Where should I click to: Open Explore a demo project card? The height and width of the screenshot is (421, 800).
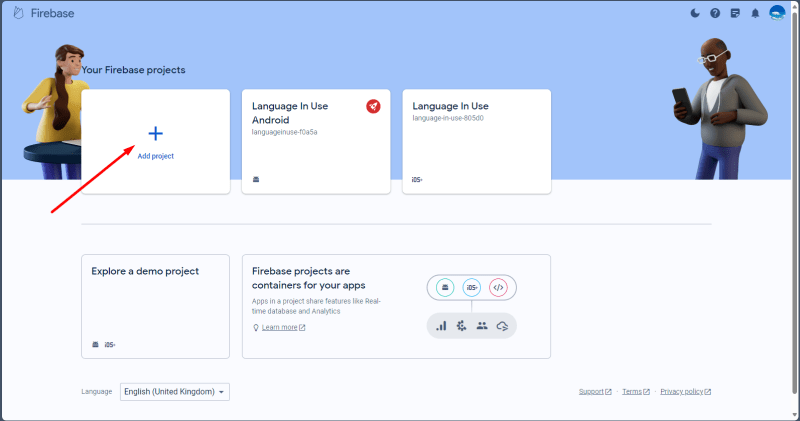coord(156,307)
